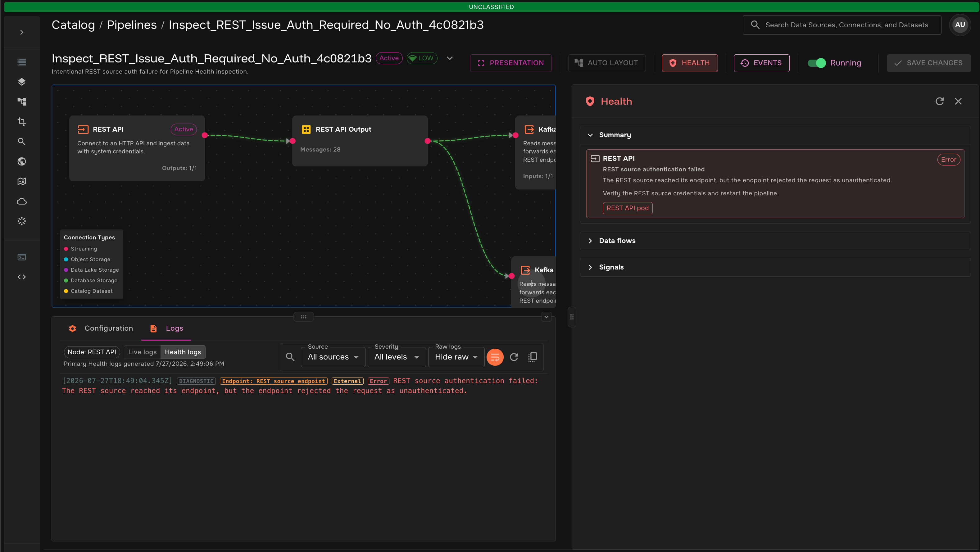Enter PRESENTATION mode

[x=510, y=63]
